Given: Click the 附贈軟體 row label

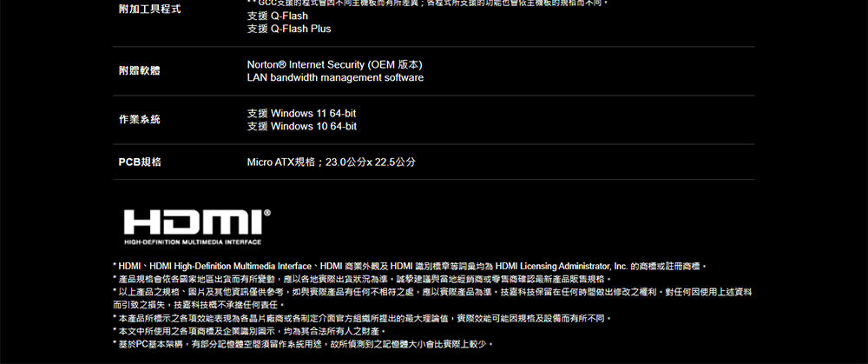Looking at the screenshot, I should [140, 71].
